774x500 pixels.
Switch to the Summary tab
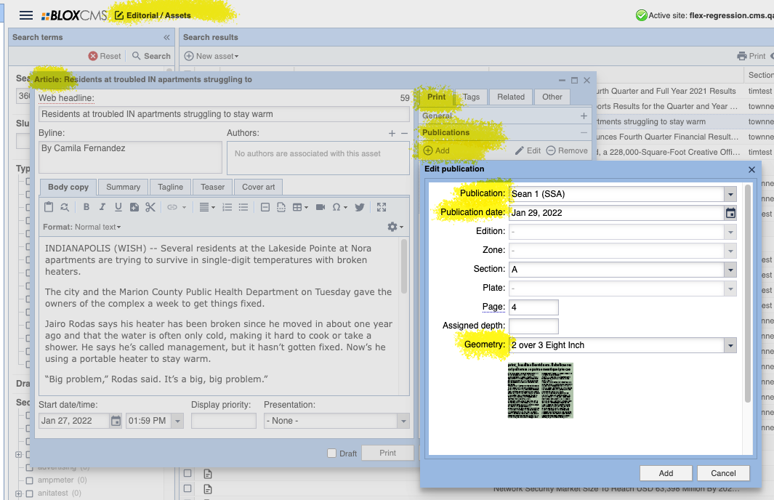click(x=123, y=187)
